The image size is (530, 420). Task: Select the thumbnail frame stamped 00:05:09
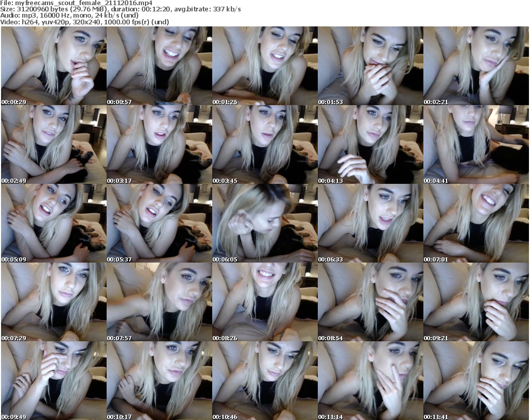(x=54, y=224)
